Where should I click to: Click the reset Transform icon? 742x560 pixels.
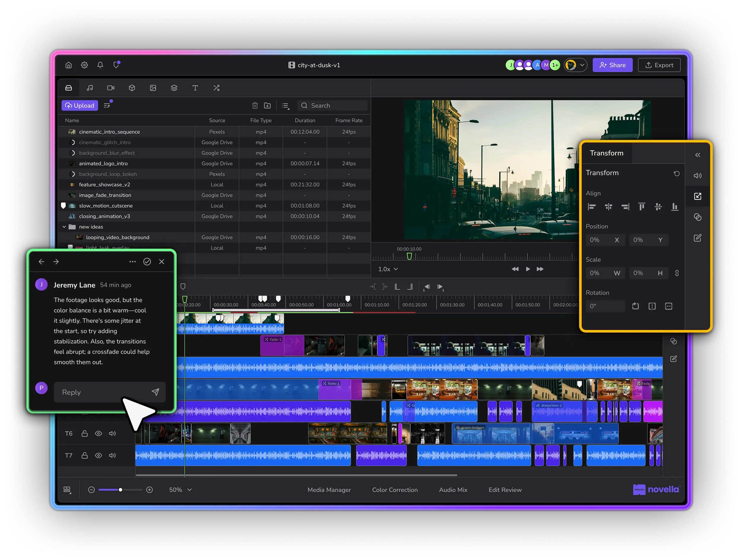tap(676, 173)
